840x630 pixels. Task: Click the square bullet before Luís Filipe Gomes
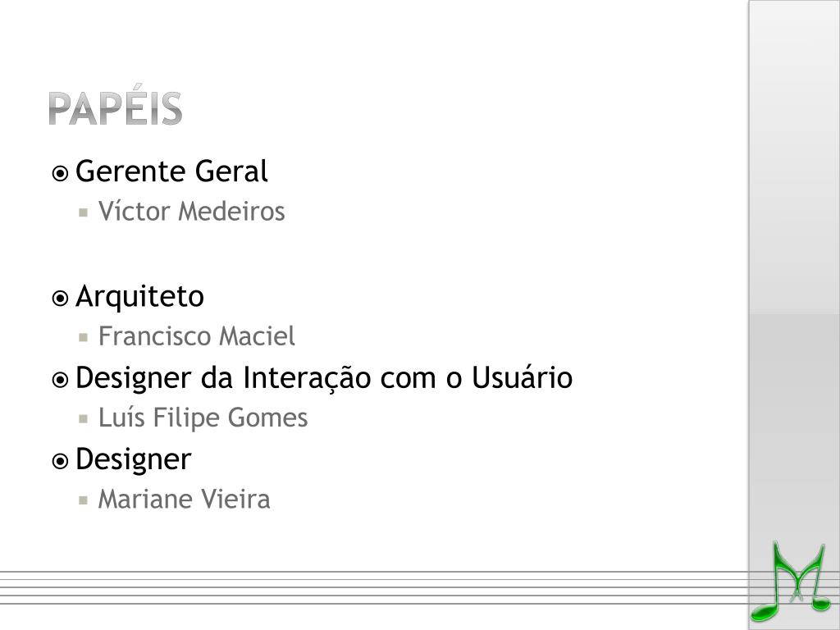pos(83,419)
